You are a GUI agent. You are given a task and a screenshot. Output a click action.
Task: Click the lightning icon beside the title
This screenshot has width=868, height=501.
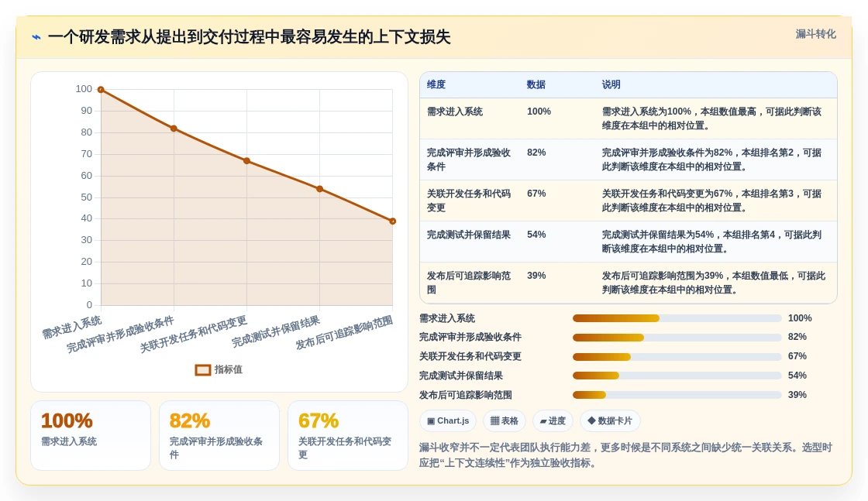[x=36, y=37]
